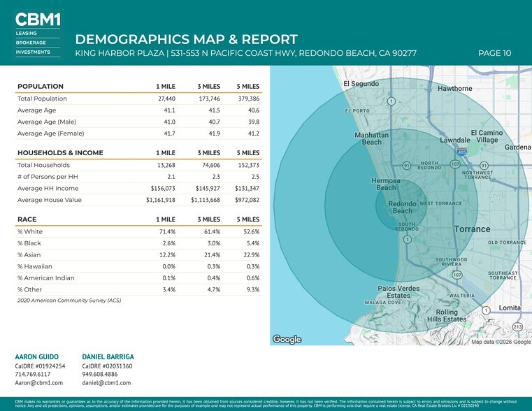Image resolution: width=532 pixels, height=411 pixels.
Task: Click the Aaron@cbm1.com email address
Action: (x=38, y=383)
